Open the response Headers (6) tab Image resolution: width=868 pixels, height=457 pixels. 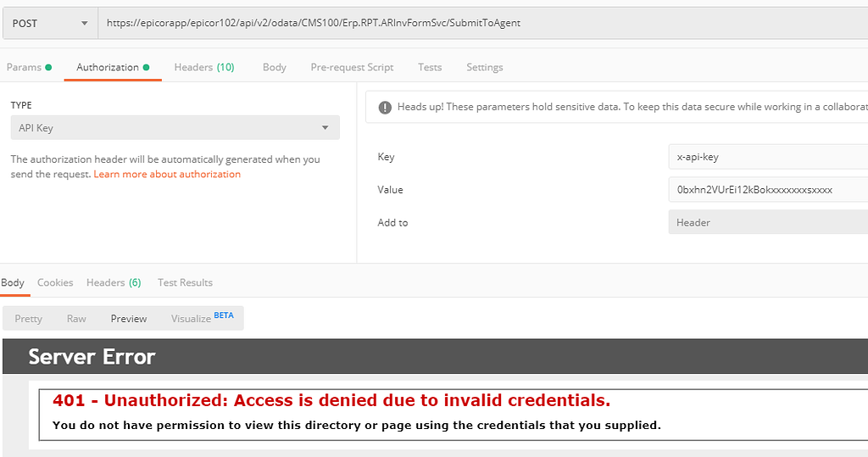point(114,282)
